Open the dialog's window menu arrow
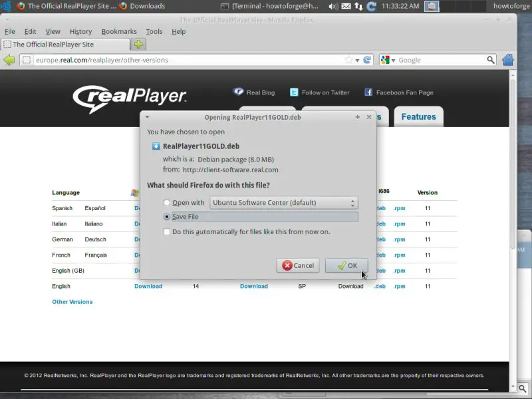Image resolution: width=532 pixels, height=399 pixels. click(x=147, y=117)
